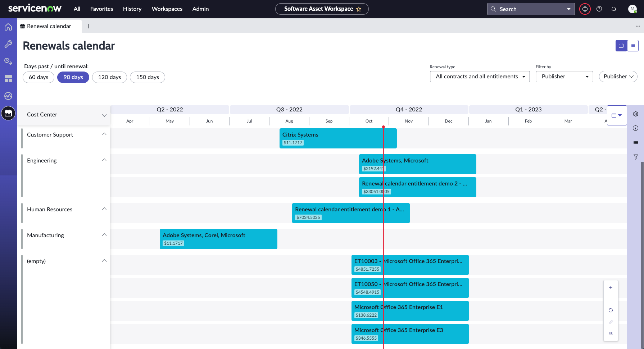
Task: Collapse the Human Resources group
Action: (104, 209)
